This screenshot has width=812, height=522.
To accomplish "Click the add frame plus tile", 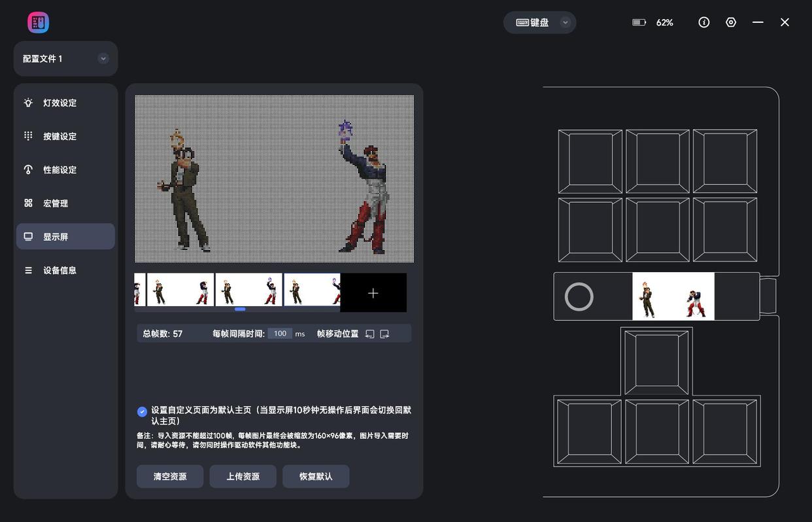I will coord(373,293).
